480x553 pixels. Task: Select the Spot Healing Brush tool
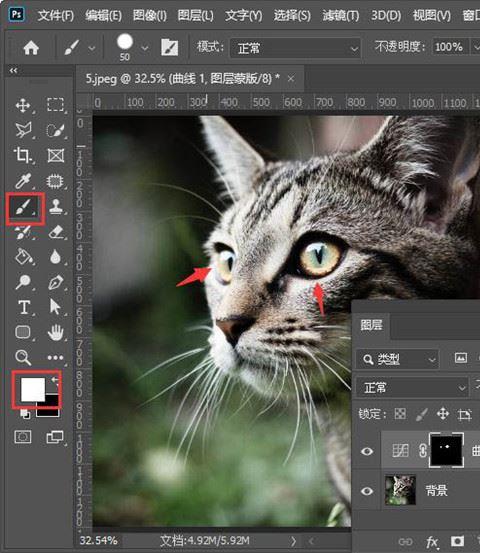55,181
